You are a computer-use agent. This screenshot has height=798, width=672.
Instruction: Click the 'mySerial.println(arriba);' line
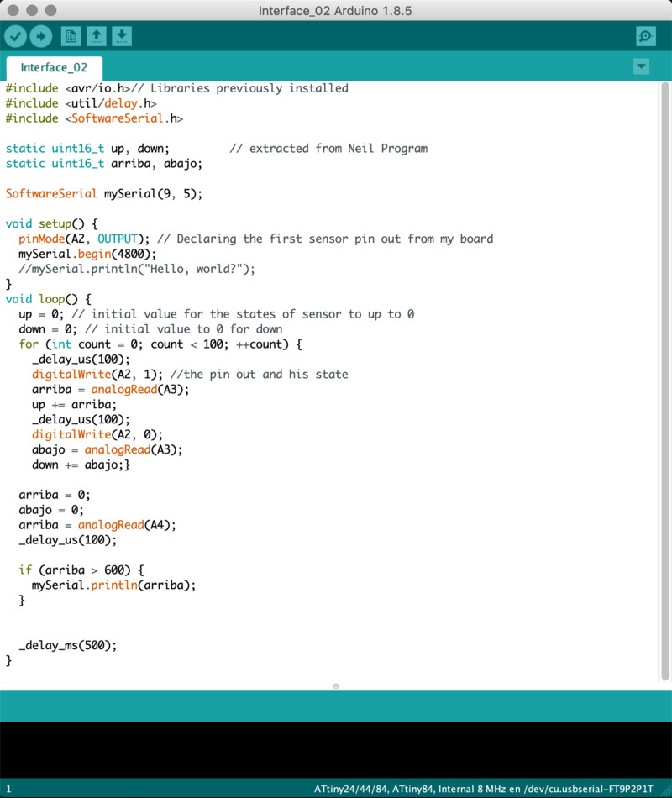pos(113,585)
